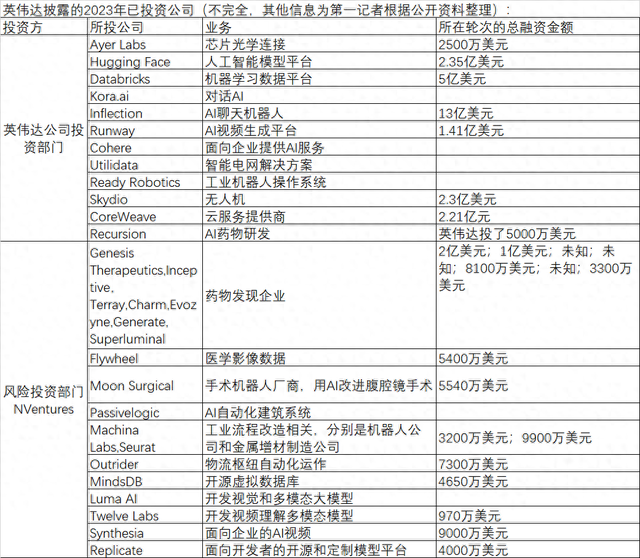Click the '7300万美元' amount cell
640x558 pixels.
538,464
